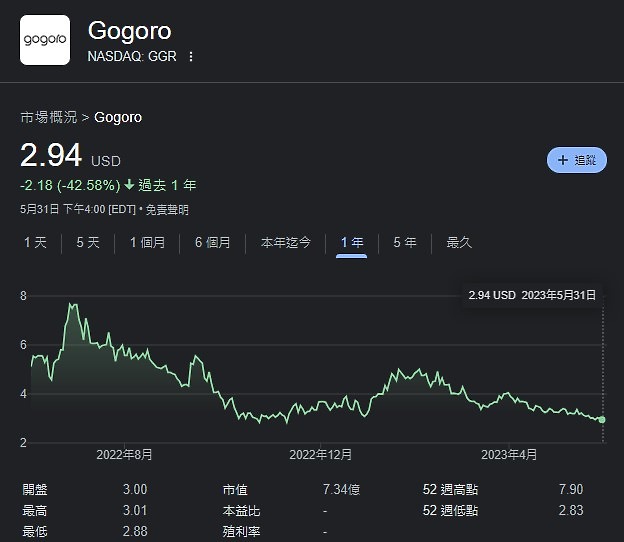Click the 開盤 label

coord(35,489)
